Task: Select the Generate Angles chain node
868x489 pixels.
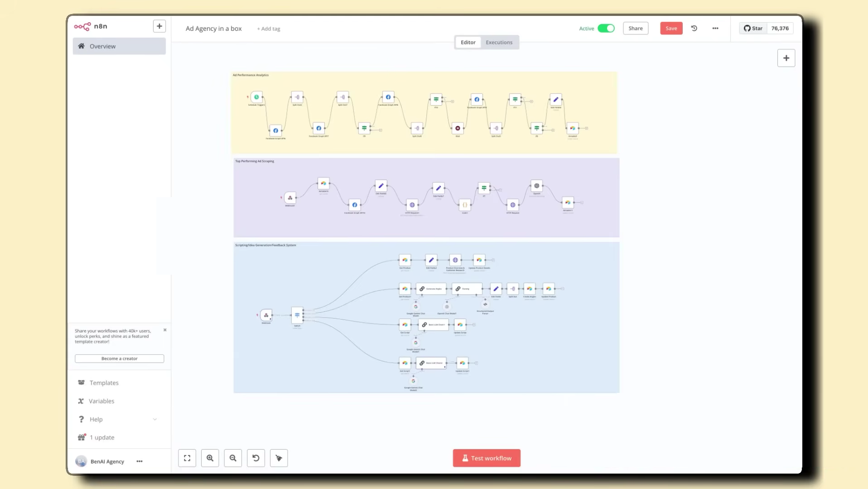Action: [x=431, y=289]
